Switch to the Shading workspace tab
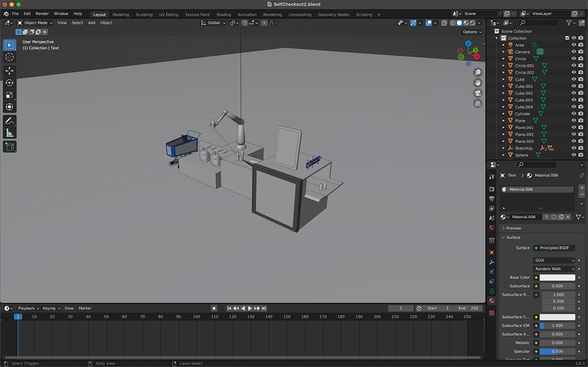Screen dimensions: 588x367 tap(223, 15)
